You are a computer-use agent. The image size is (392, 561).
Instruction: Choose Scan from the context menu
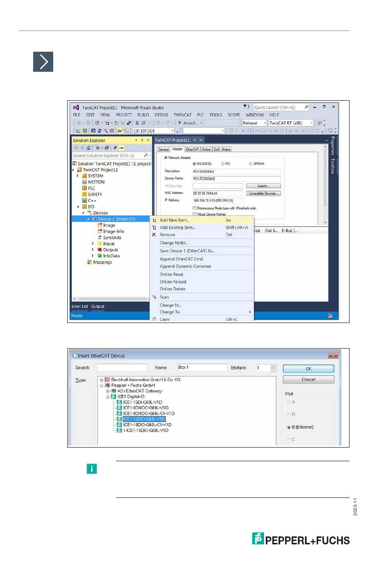[202, 297]
